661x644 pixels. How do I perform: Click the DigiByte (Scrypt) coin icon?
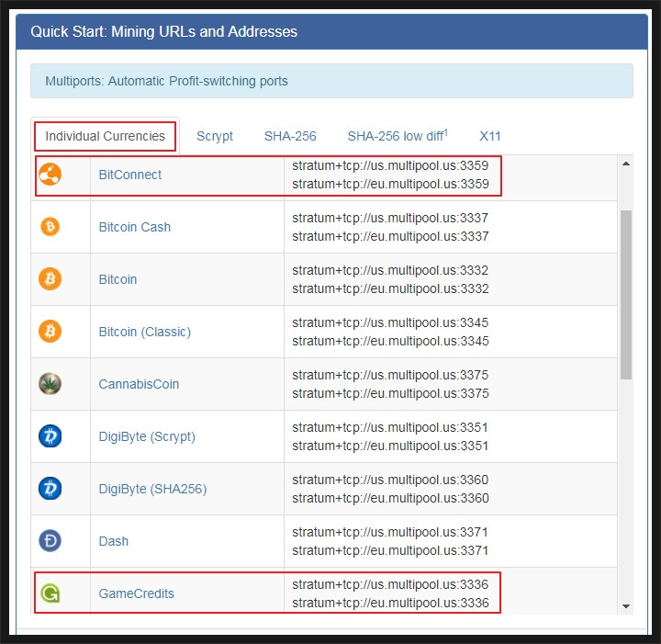[50, 435]
